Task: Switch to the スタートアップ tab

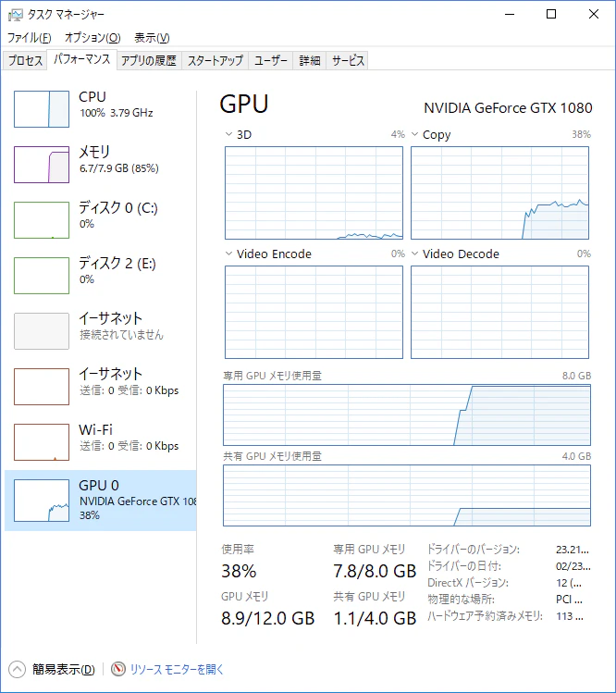Action: (216, 60)
